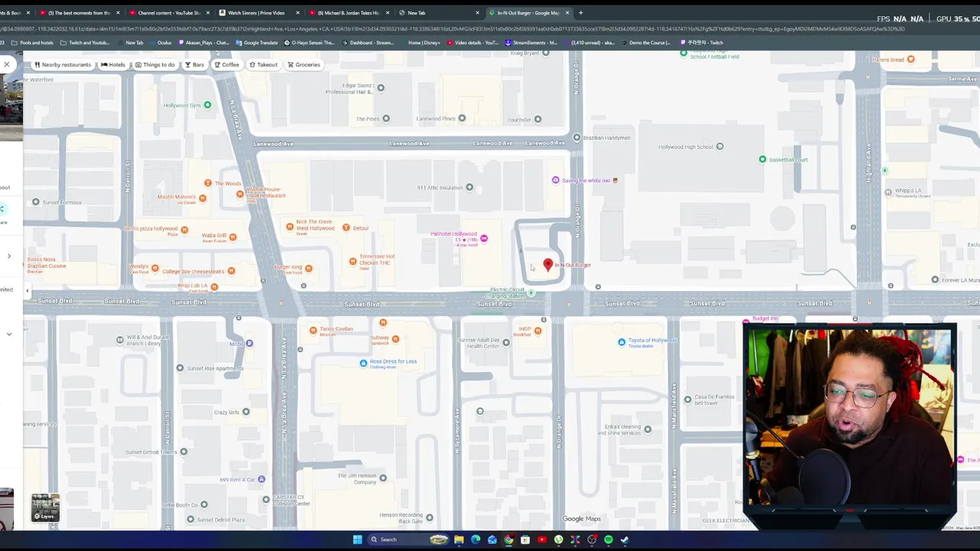This screenshot has width=980, height=551.
Task: Open Microsoft Edge from taskbar
Action: [x=475, y=540]
